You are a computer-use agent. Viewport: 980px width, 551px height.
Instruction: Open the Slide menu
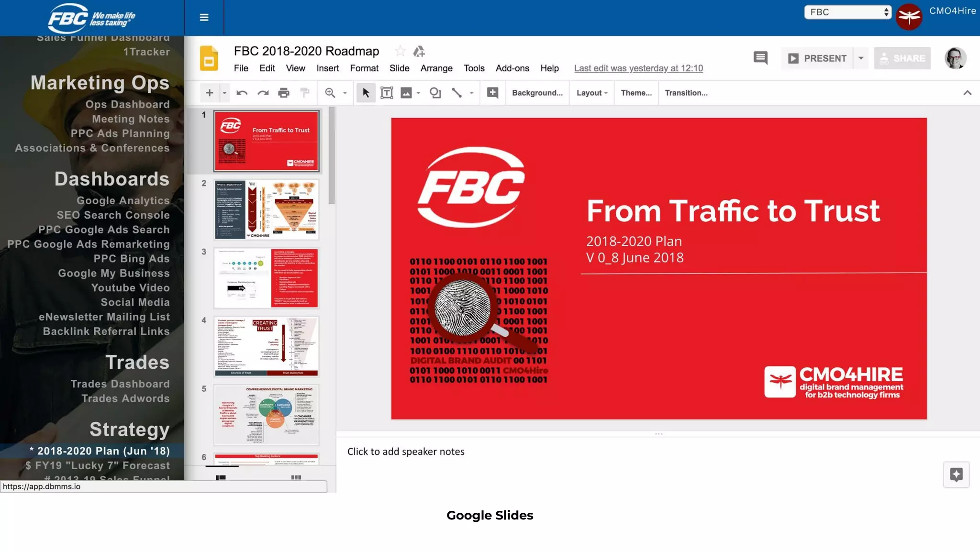pos(400,68)
